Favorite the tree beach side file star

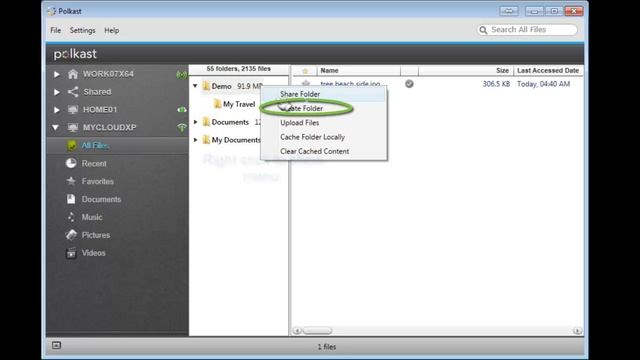click(305, 84)
